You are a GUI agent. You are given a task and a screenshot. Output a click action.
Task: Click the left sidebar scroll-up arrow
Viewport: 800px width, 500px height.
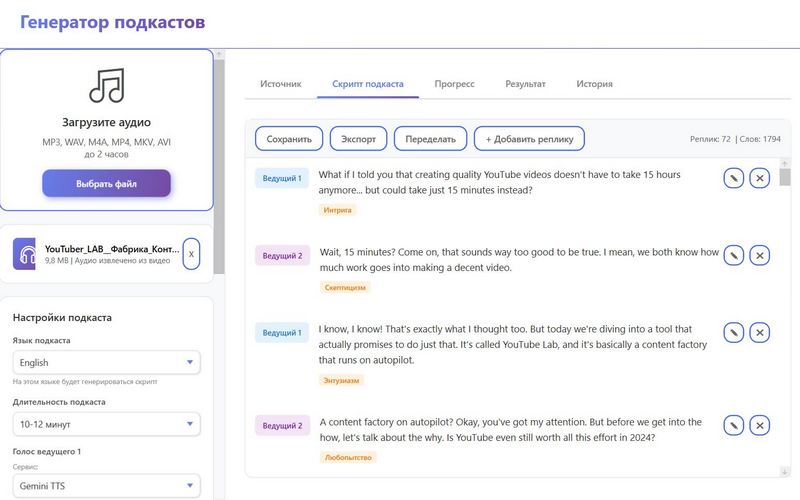(219, 54)
